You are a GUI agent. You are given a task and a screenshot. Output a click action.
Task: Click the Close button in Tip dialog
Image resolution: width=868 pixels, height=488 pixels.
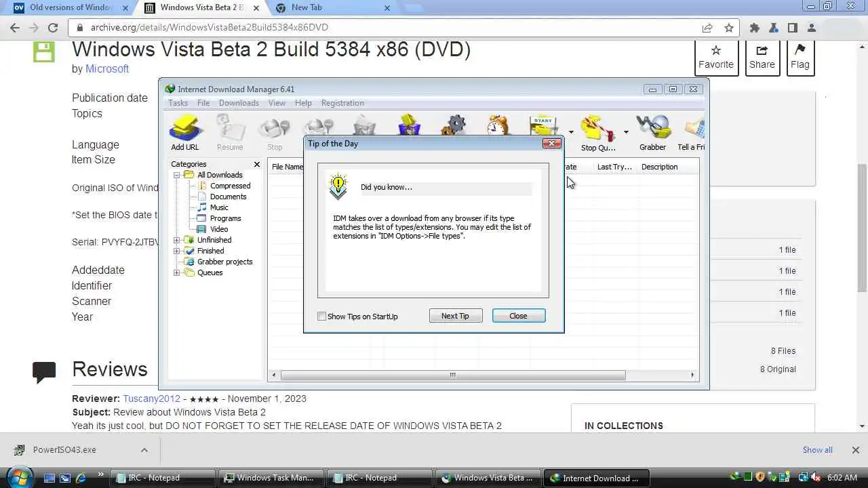point(518,316)
